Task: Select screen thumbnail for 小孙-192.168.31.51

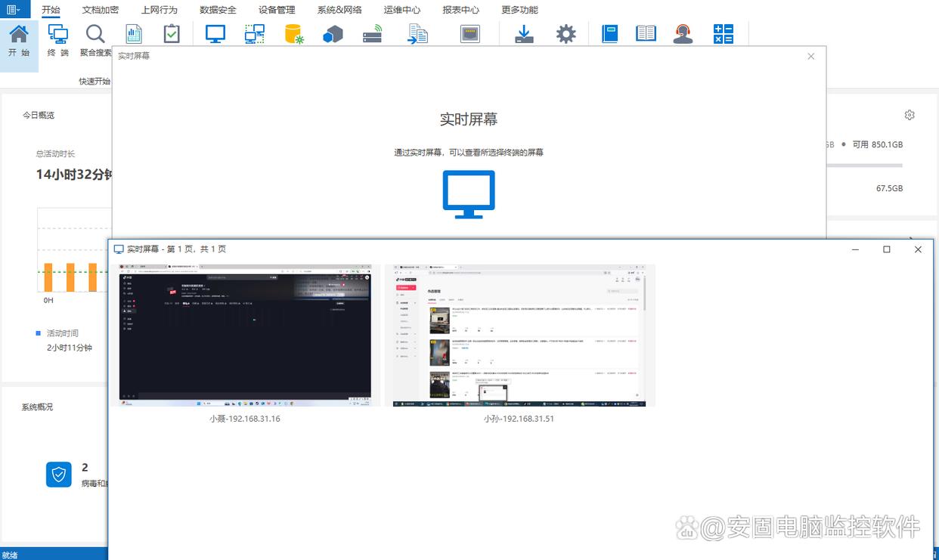Action: [x=519, y=335]
